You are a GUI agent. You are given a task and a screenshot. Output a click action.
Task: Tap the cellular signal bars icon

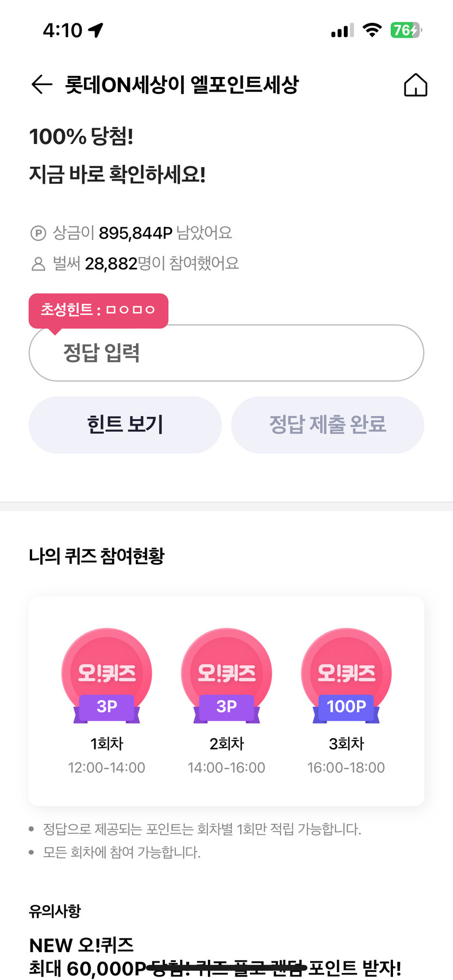tap(342, 31)
